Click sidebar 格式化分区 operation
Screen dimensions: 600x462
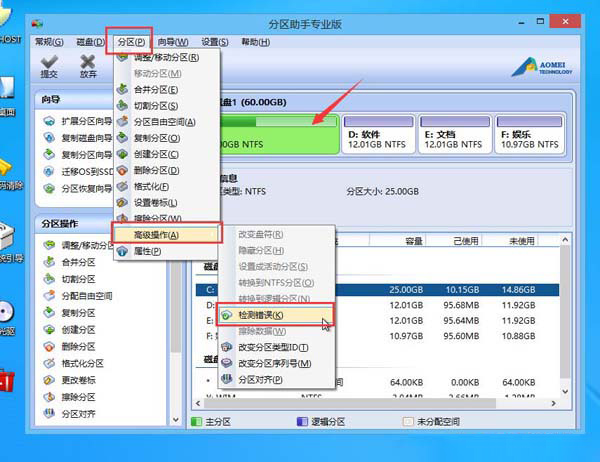click(x=73, y=363)
